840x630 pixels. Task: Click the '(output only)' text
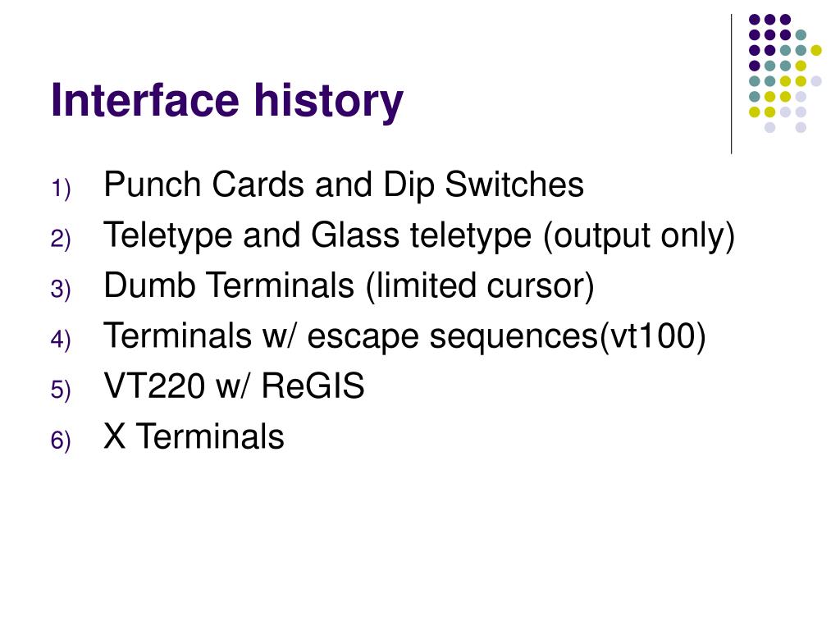tap(638, 235)
